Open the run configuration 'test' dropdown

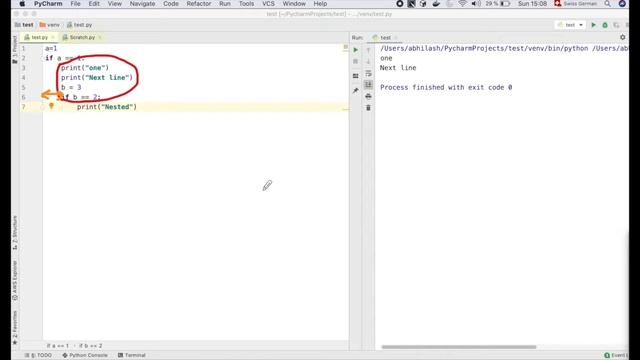coord(570,25)
